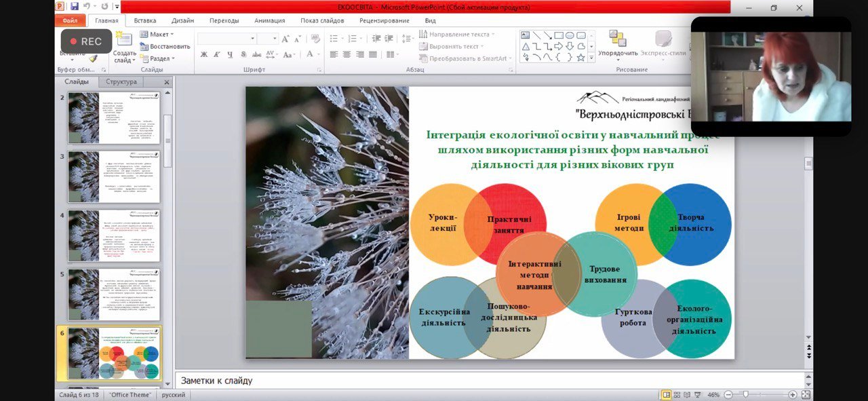Expand the shapes gallery more arrow
Image resolution: width=868 pixels, height=401 pixels.
[x=591, y=58]
